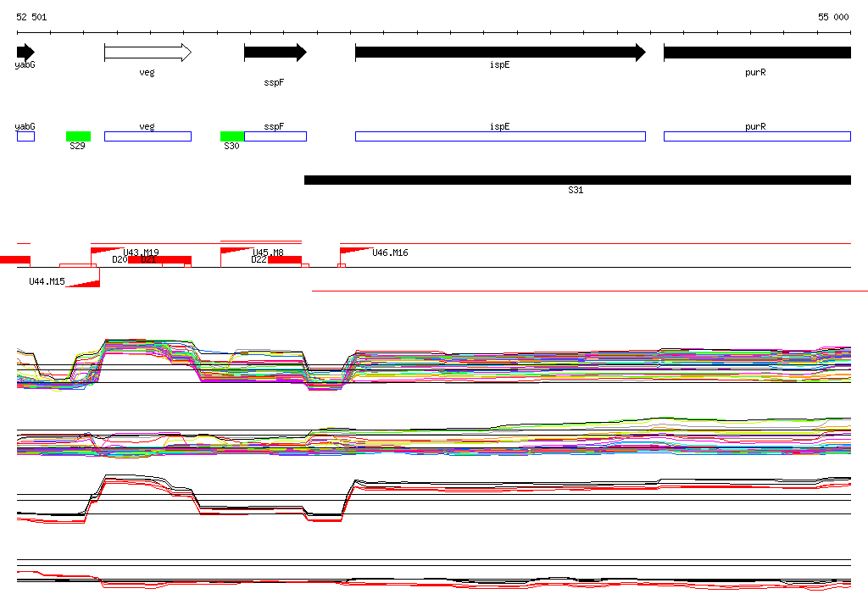Select the blue-outlined ispE annotation box
This screenshot has height=605, width=868.
coord(500,136)
